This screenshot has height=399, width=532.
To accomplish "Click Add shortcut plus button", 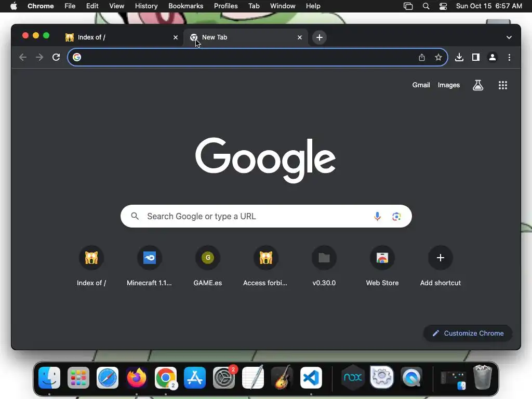I will point(441,258).
